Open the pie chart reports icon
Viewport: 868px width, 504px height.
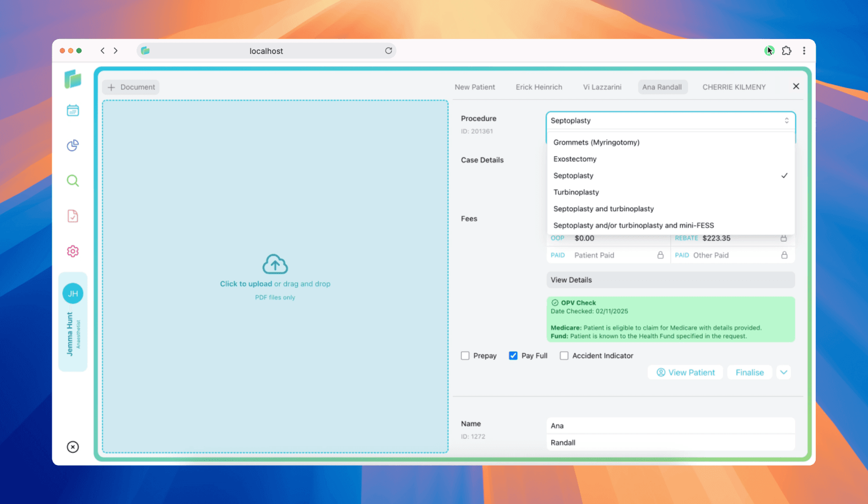(73, 145)
